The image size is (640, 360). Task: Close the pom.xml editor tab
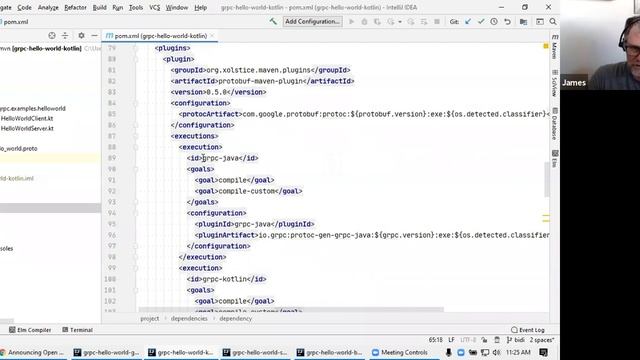tap(212, 36)
